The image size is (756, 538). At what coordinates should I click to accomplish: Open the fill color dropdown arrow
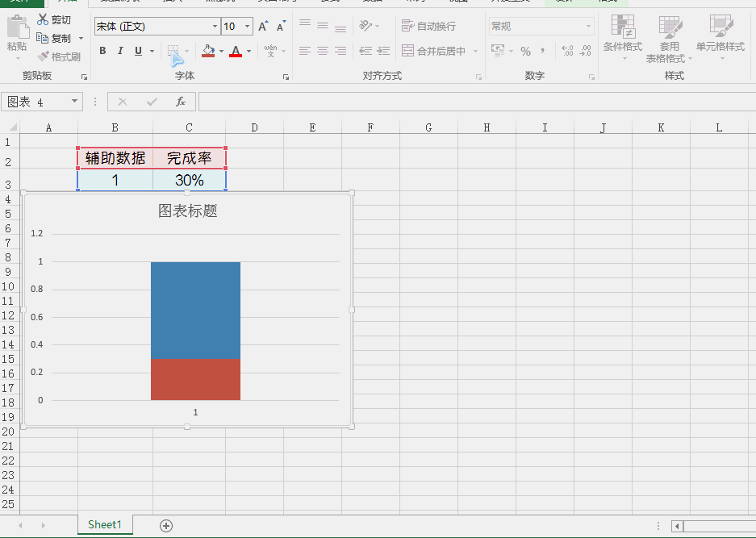click(x=221, y=51)
